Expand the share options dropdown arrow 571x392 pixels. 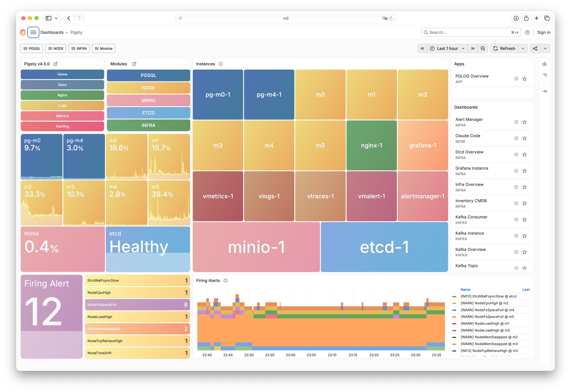click(x=545, y=48)
